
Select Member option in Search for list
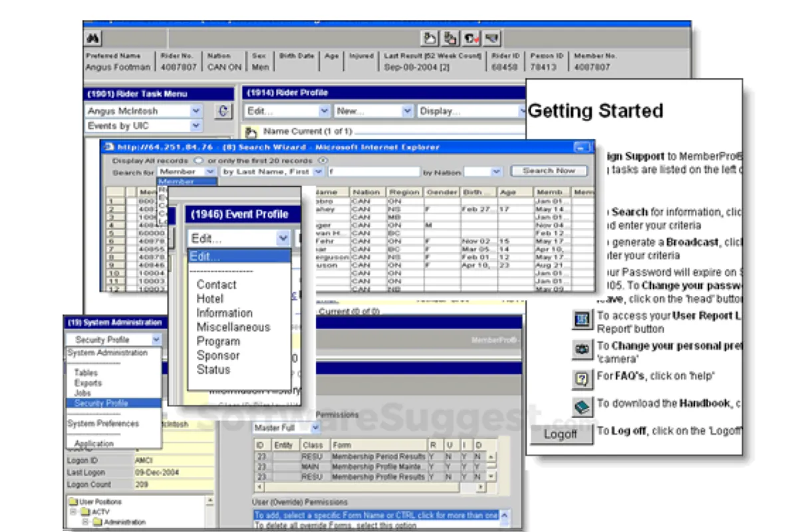tap(187, 181)
